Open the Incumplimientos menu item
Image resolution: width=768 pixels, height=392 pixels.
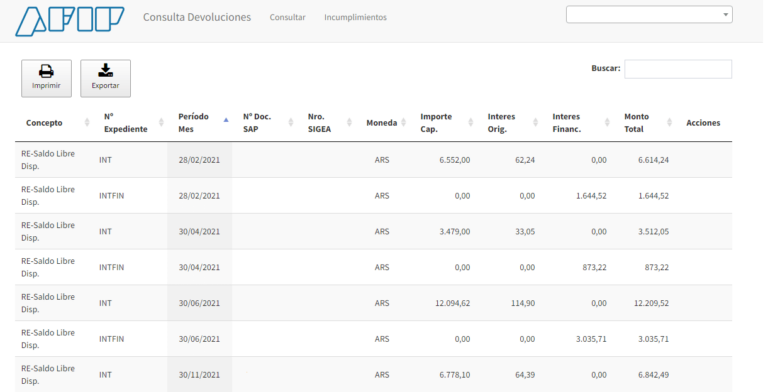pos(355,17)
